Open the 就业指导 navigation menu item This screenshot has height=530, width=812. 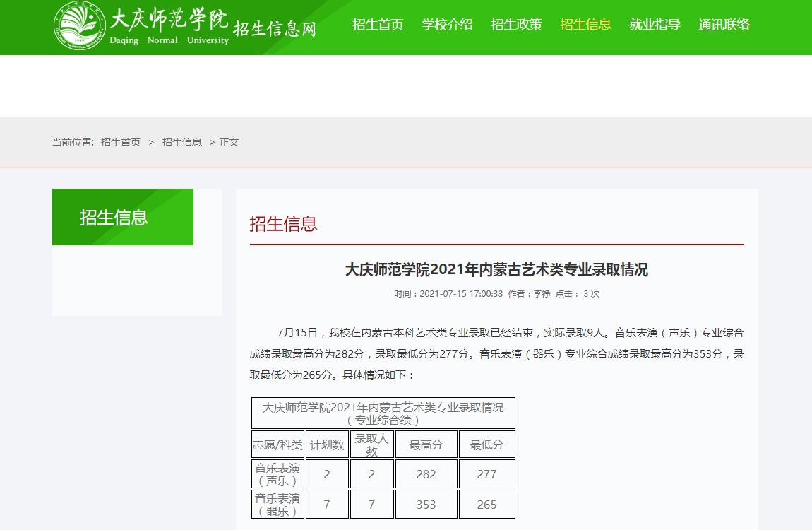point(655,24)
